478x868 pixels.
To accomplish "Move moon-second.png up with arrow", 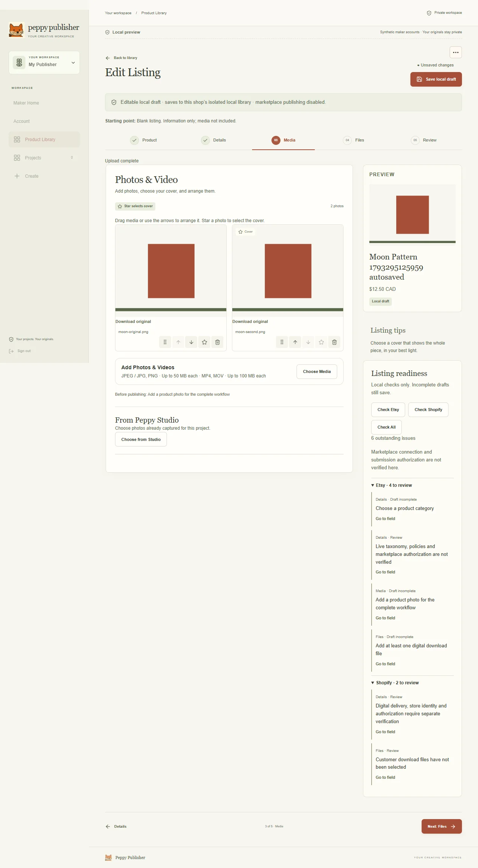I will (x=295, y=342).
